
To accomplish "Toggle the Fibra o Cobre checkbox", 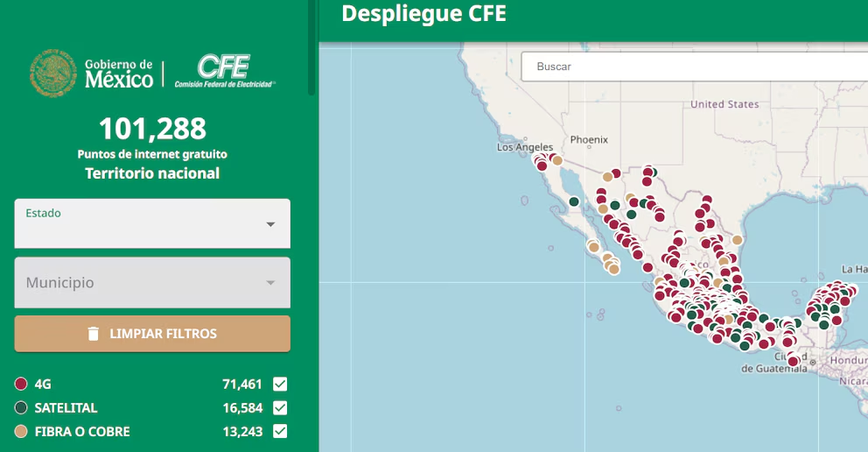I will [280, 431].
